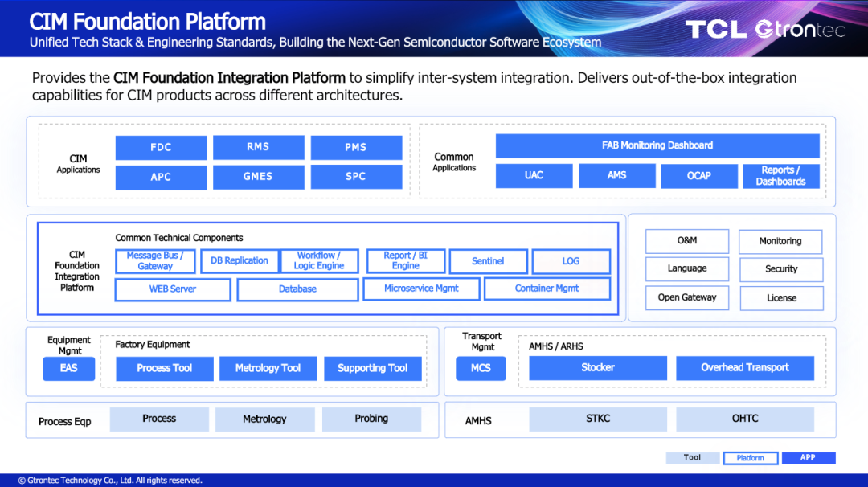
Task: Select the Database component
Action: point(298,289)
